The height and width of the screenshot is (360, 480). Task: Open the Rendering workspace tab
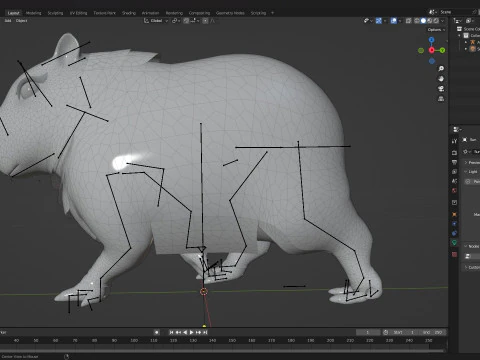coord(174,13)
